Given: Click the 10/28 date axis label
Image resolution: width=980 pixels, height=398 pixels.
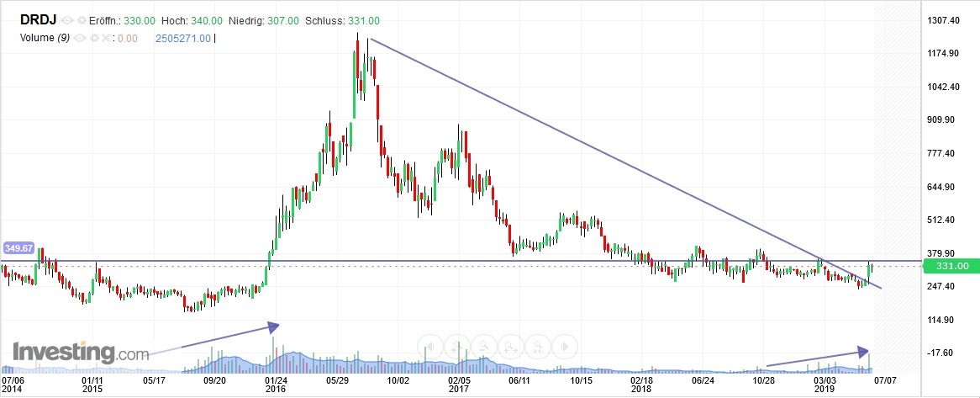Looking at the screenshot, I should click(764, 379).
